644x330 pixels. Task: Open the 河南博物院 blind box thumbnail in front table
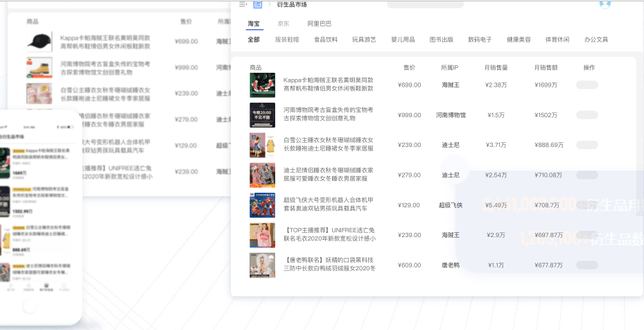[263, 115]
